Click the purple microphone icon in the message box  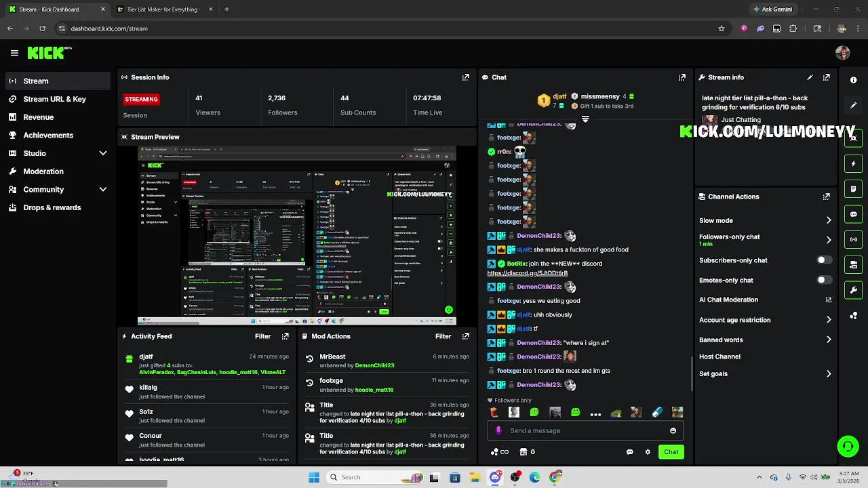[498, 430]
